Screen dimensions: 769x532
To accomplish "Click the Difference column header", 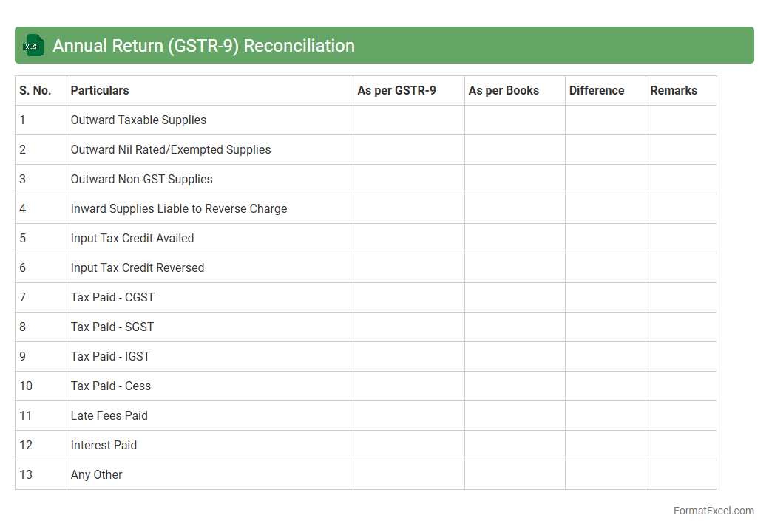I will click(x=596, y=91).
